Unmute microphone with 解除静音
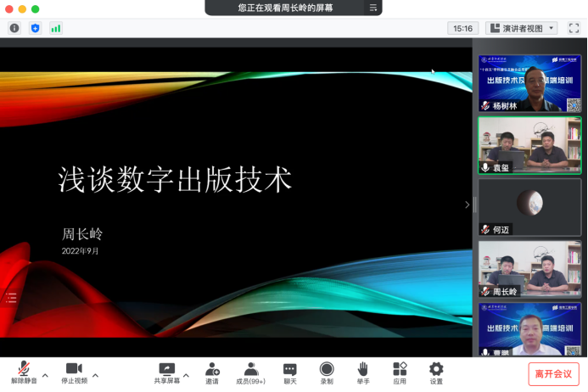 coord(24,372)
